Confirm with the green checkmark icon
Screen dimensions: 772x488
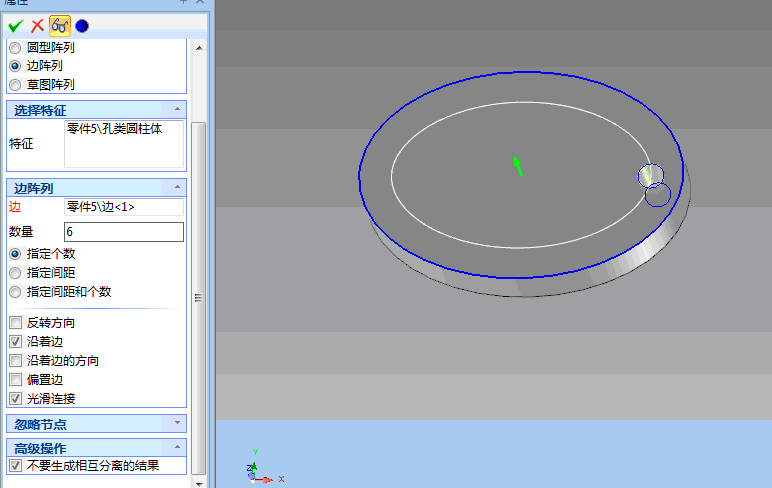coord(15,25)
